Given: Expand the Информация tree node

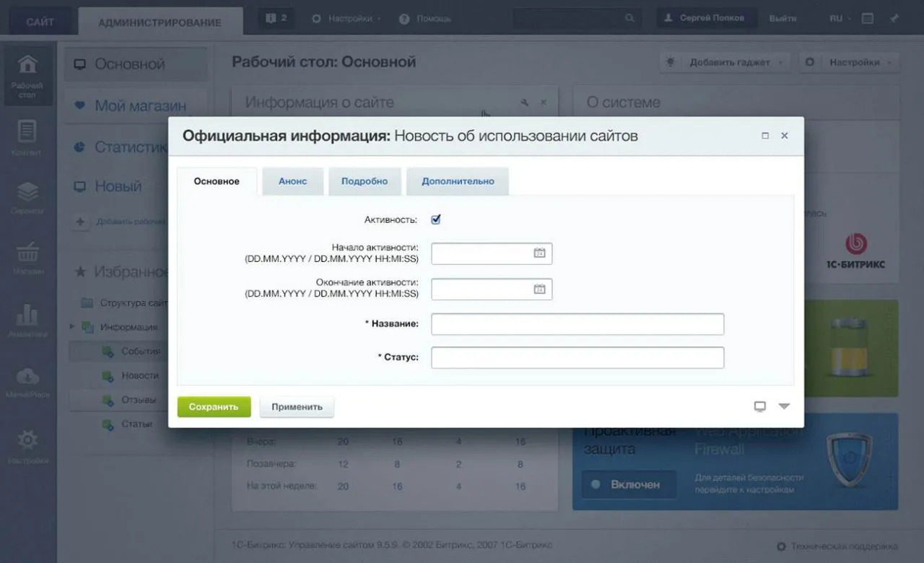Looking at the screenshot, I should (x=72, y=327).
